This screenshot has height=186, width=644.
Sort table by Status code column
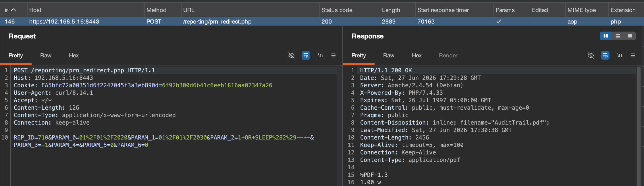pos(350,10)
